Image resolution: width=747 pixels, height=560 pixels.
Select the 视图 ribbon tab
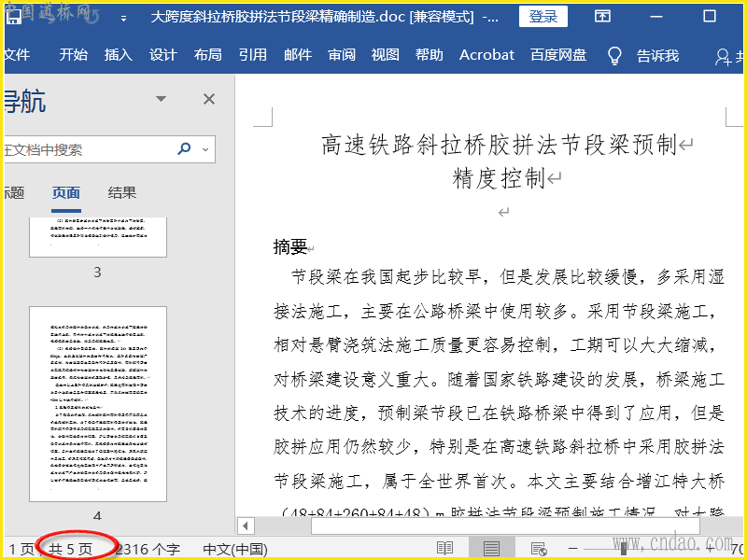pyautogui.click(x=385, y=55)
